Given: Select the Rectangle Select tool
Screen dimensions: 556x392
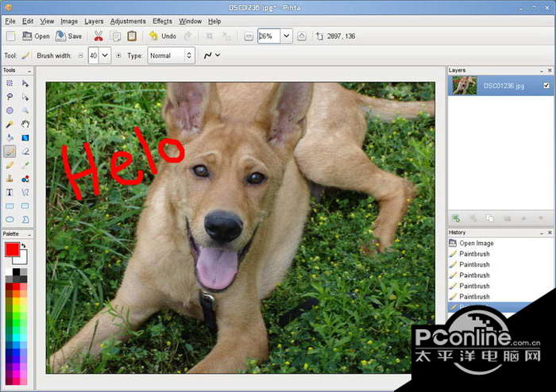Looking at the screenshot, I should coord(10,83).
